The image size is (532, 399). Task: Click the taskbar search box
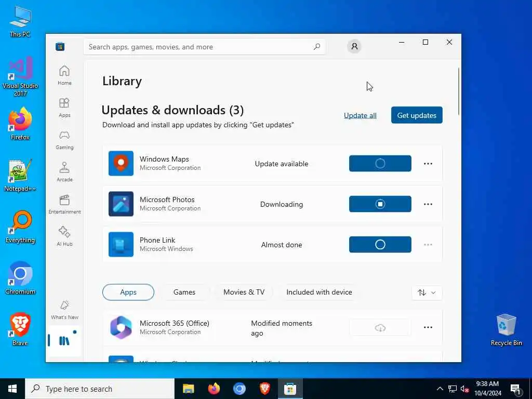[99, 389]
